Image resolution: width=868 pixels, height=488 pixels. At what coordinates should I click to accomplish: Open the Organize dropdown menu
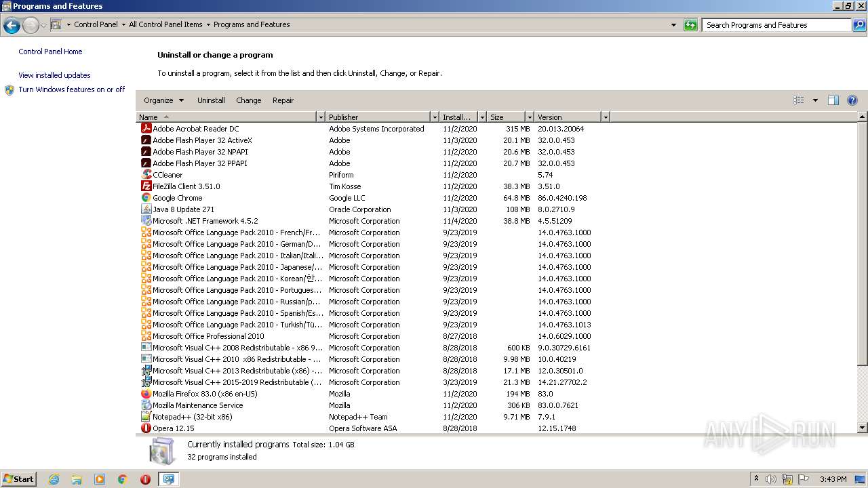pos(163,100)
